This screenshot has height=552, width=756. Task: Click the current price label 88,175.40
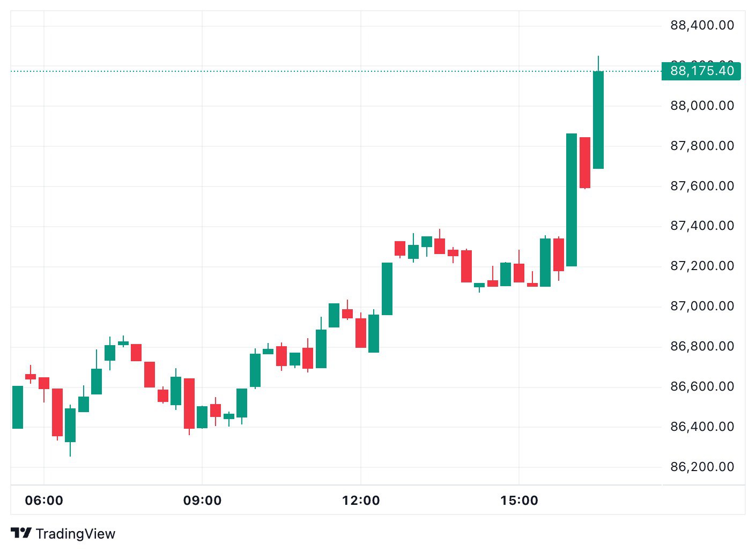click(701, 71)
